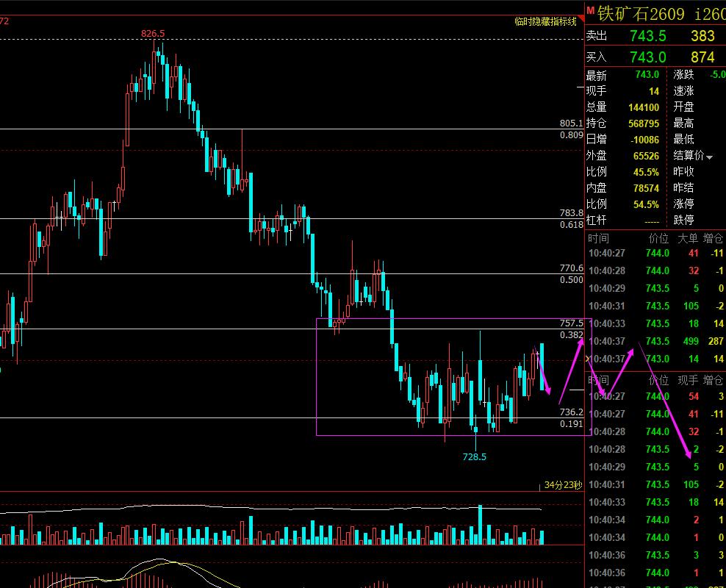Click the 805.1 Fibonacci level label
Viewport: 726px width, 588px height.
click(572, 123)
